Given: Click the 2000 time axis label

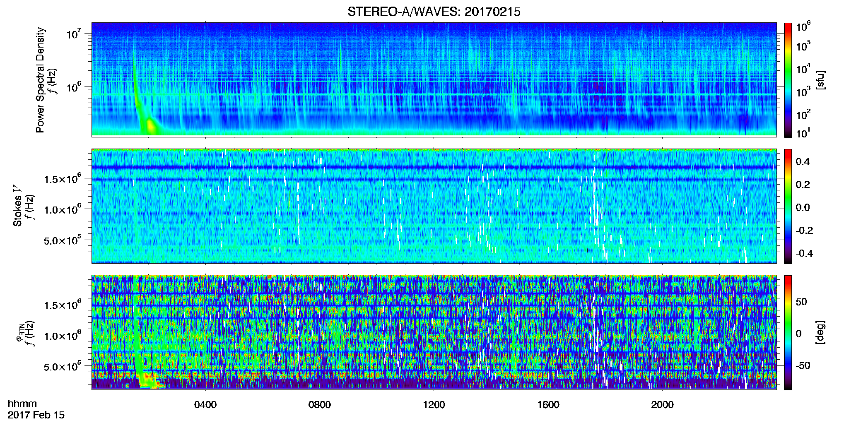Looking at the screenshot, I should pos(662,404).
